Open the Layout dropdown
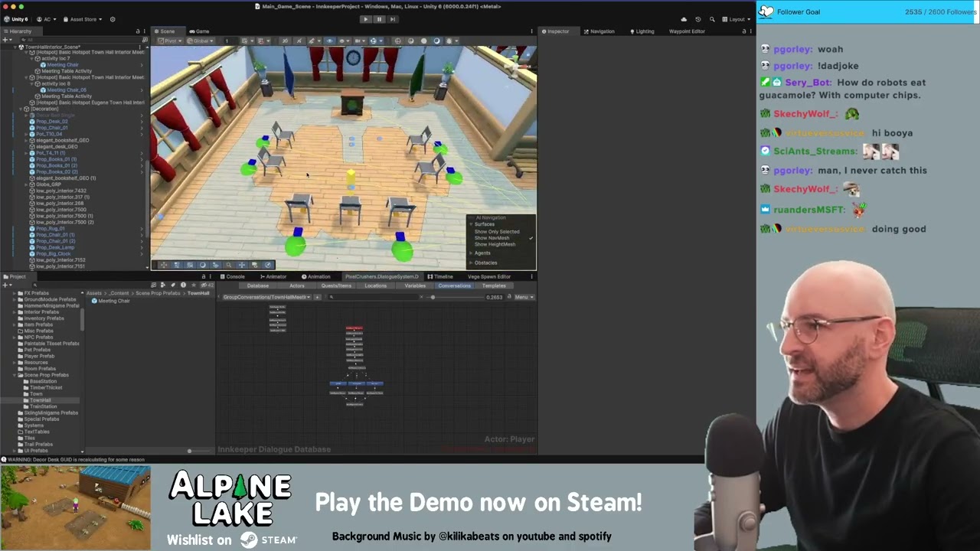980x551 pixels. click(x=739, y=19)
